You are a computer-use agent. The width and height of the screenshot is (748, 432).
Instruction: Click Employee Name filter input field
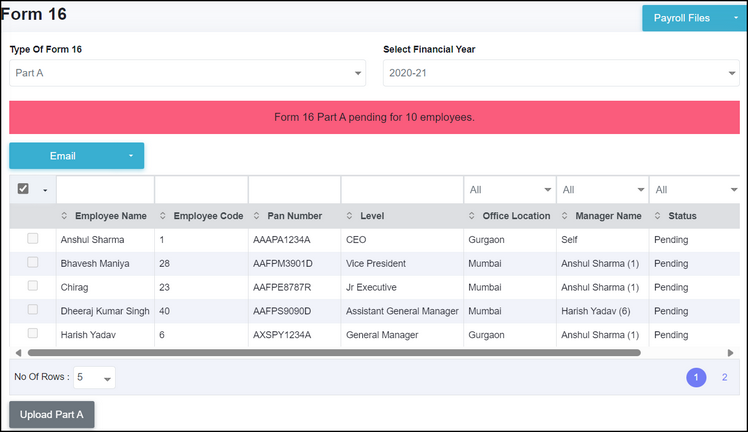[105, 189]
